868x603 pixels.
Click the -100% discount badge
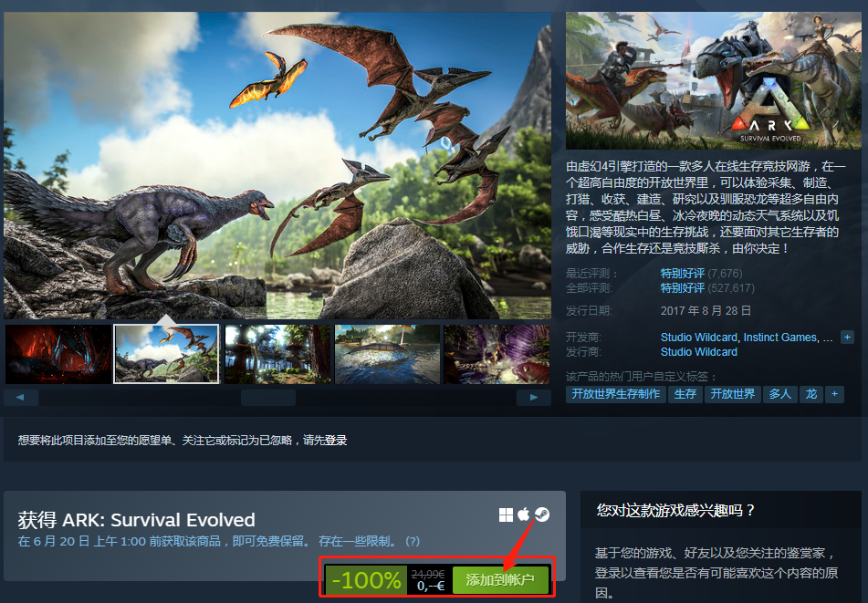(367, 580)
